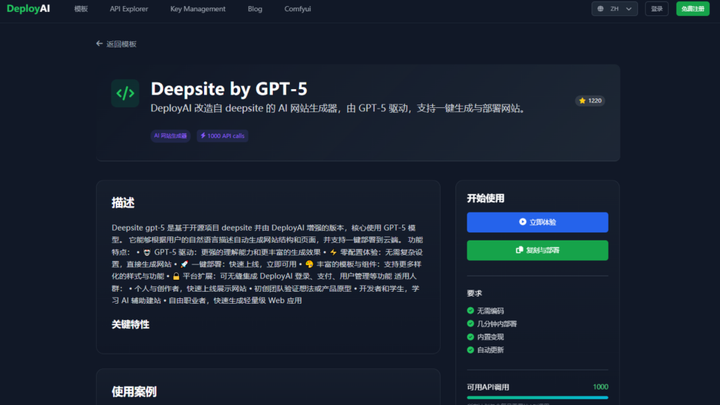
Task: Return via 返回模板 link
Action: point(121,44)
